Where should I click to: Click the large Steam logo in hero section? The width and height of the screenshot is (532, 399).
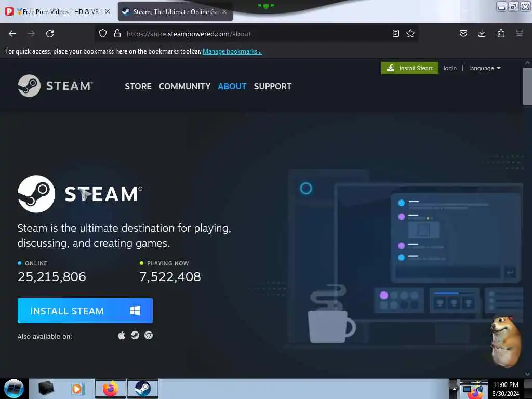tap(80, 194)
